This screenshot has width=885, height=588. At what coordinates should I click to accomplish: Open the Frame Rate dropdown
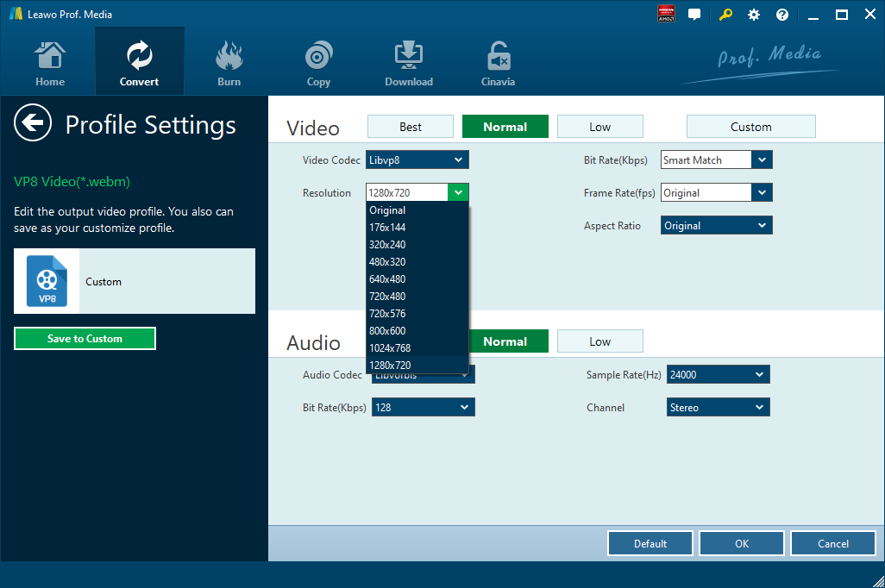(x=716, y=193)
